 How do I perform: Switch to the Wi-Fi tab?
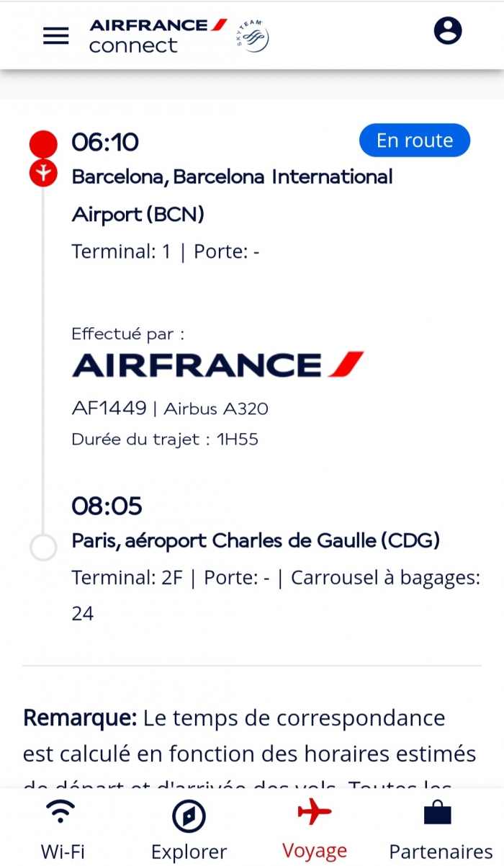[x=63, y=829]
